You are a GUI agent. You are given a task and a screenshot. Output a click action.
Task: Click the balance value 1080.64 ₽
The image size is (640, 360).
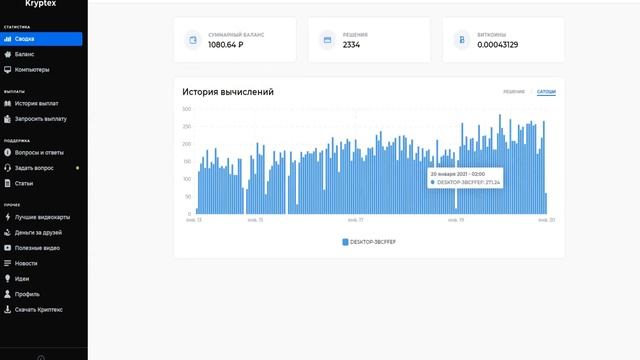click(226, 45)
